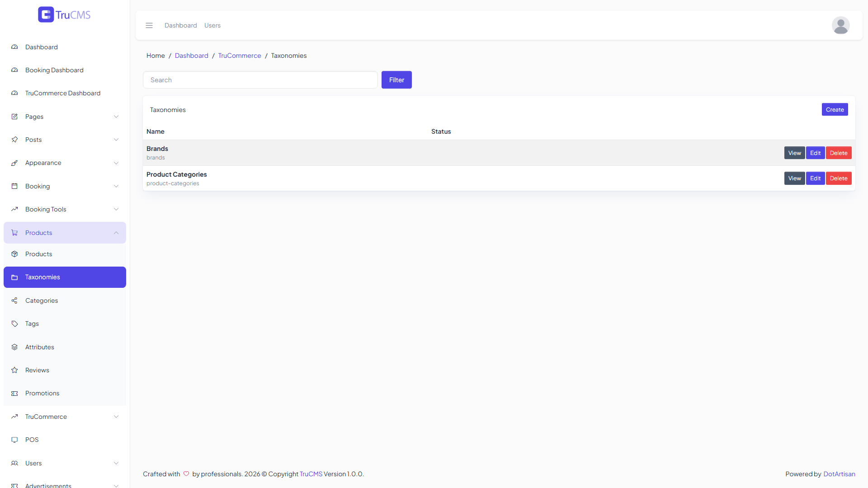Viewport: 868px width, 488px height.
Task: Click the TruCommerce Dashboard gauge icon
Action: click(14, 93)
